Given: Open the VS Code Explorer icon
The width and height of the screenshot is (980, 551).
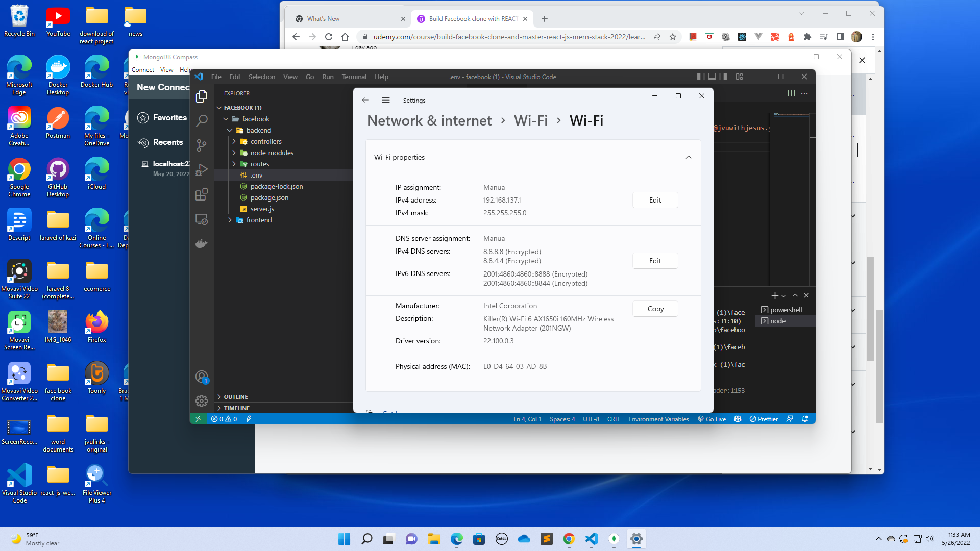Looking at the screenshot, I should [x=202, y=96].
